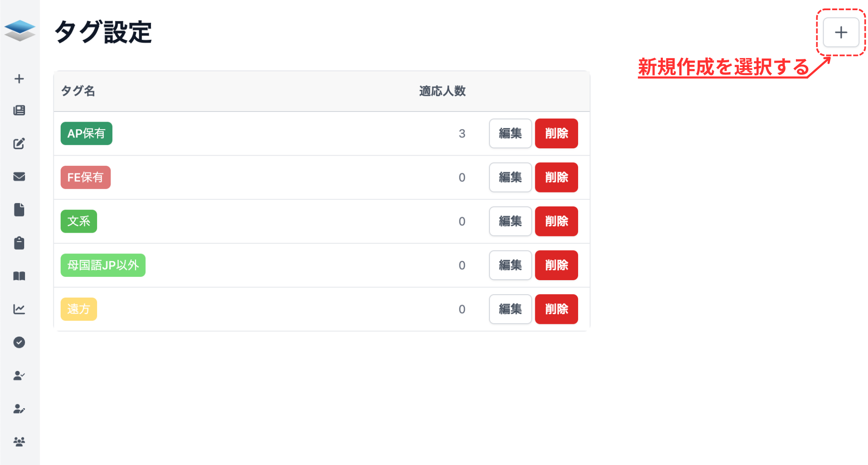868x465 pixels.
Task: Edit the 母国語JP以外 tag
Action: pyautogui.click(x=510, y=265)
